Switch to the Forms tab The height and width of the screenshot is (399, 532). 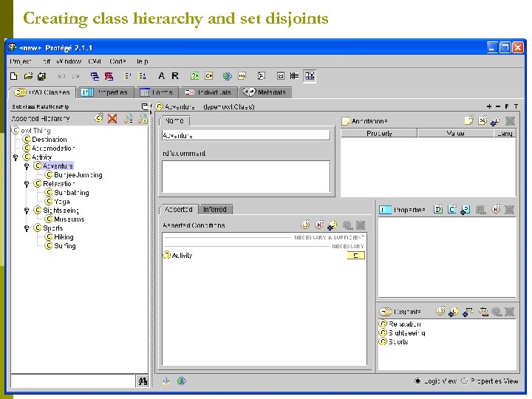coord(157,92)
